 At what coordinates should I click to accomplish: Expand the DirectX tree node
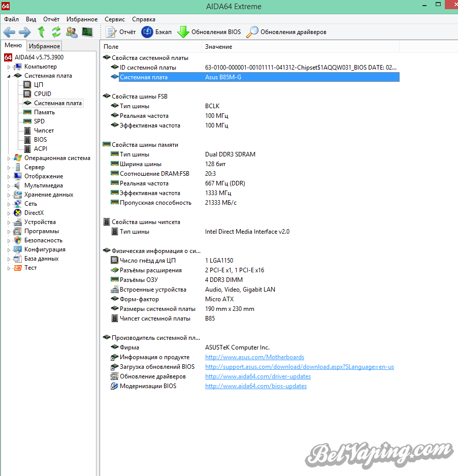coord(9,213)
